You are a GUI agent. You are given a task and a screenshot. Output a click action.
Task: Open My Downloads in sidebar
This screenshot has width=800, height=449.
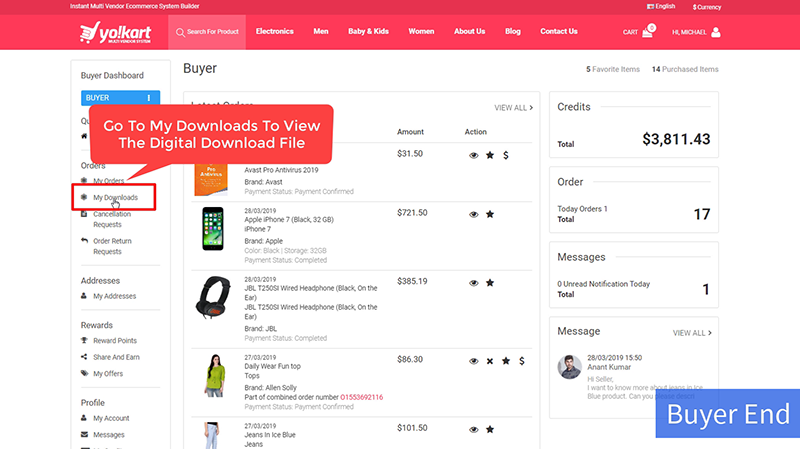pos(115,197)
